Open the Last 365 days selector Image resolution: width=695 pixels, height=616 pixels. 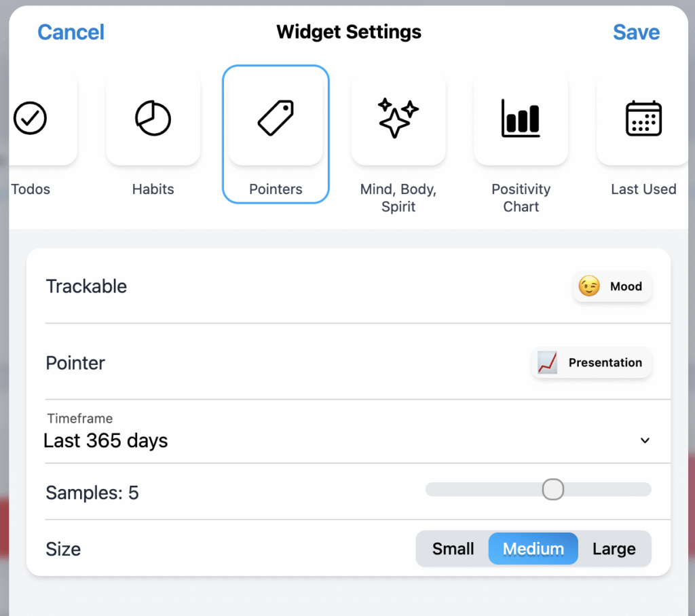(x=348, y=432)
